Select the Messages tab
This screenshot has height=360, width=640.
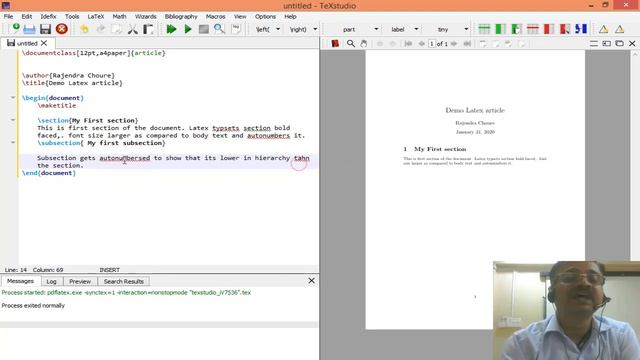click(x=20, y=281)
